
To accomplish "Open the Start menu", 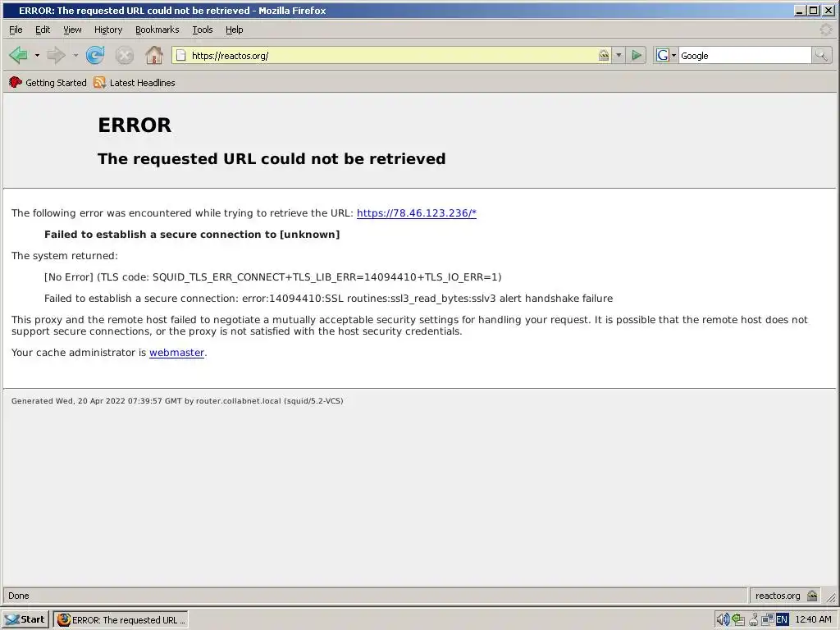I will [25, 619].
